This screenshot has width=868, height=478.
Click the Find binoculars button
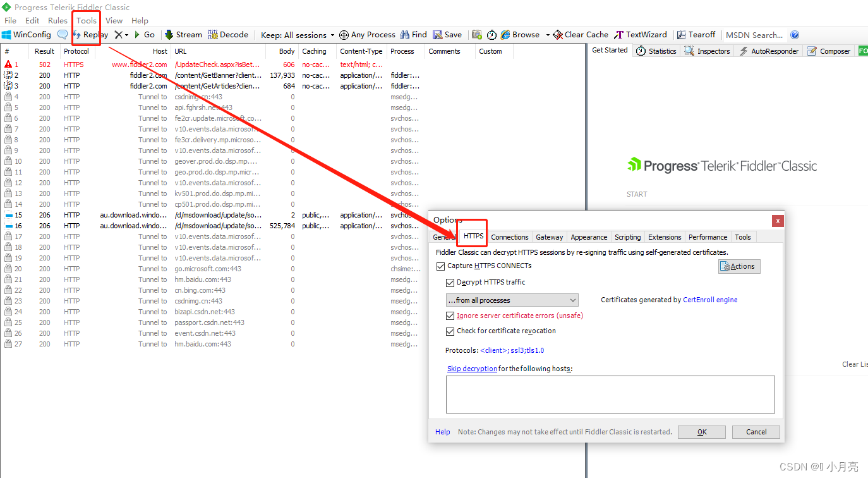(x=413, y=35)
